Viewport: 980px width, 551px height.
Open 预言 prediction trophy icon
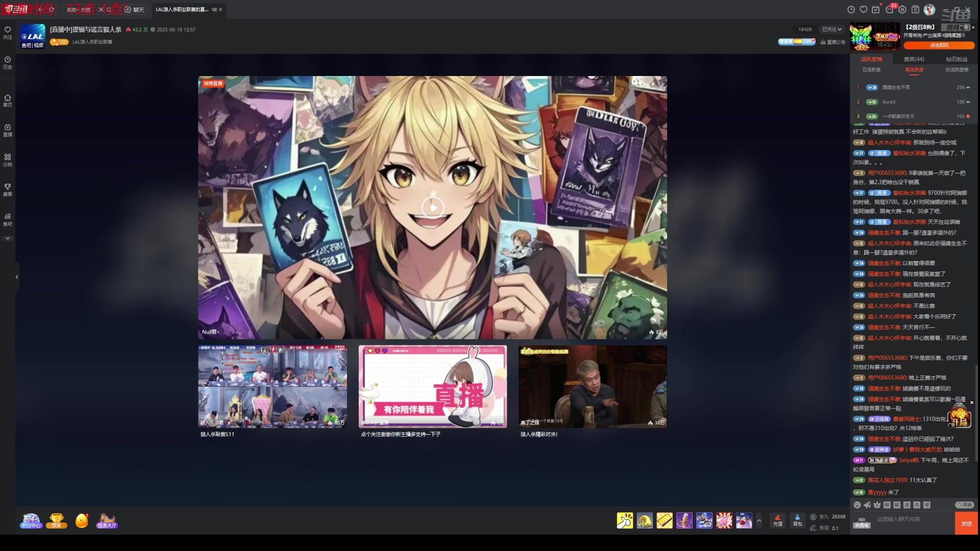tap(57, 521)
